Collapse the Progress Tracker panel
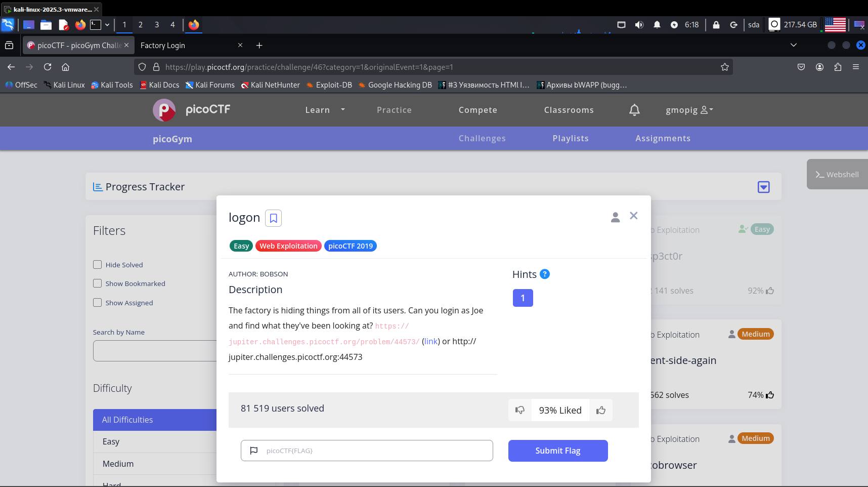This screenshot has width=868, height=487. [763, 187]
